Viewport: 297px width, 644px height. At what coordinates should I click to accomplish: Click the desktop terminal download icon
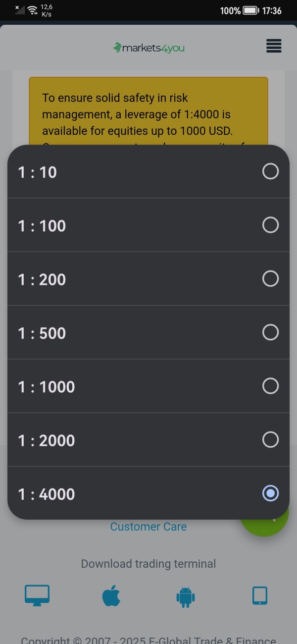37,595
